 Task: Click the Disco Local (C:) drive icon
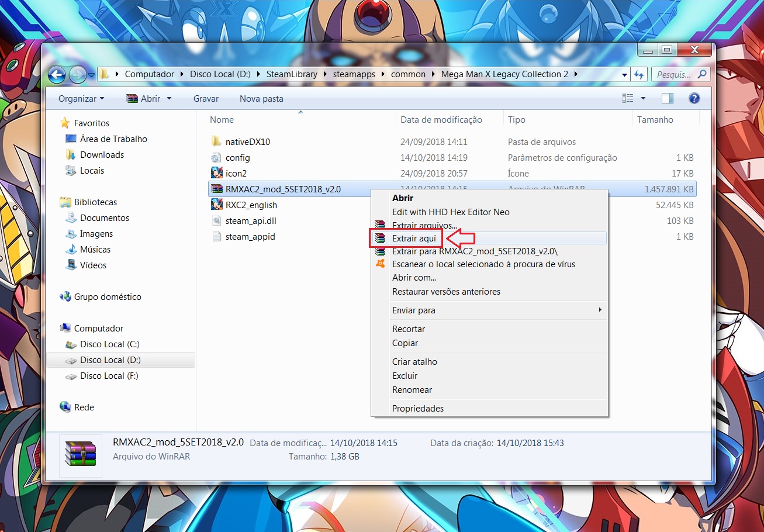(x=71, y=344)
